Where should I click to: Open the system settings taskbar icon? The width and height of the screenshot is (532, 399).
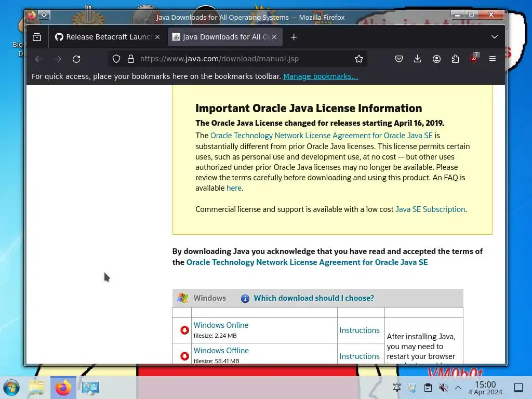click(x=90, y=388)
